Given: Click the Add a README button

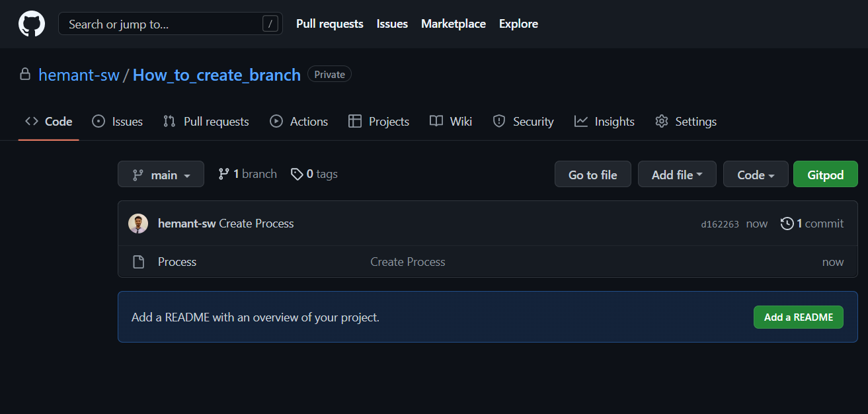Looking at the screenshot, I should click(x=799, y=317).
